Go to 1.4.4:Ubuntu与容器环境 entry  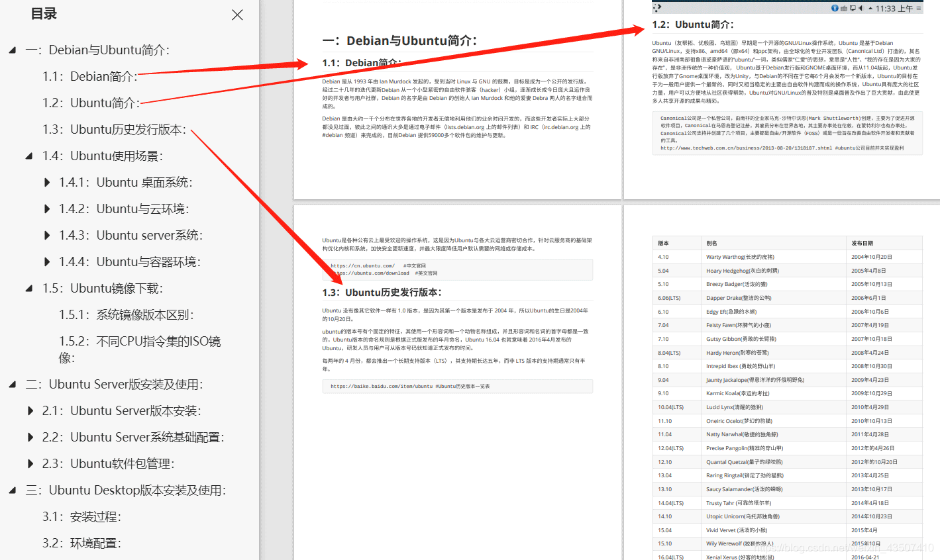tap(130, 262)
